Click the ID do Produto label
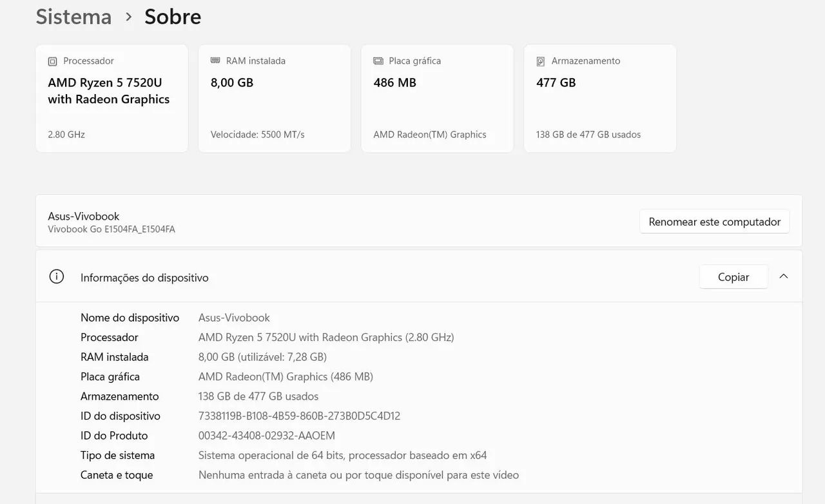Screen dimensions: 825x504 tap(114, 436)
